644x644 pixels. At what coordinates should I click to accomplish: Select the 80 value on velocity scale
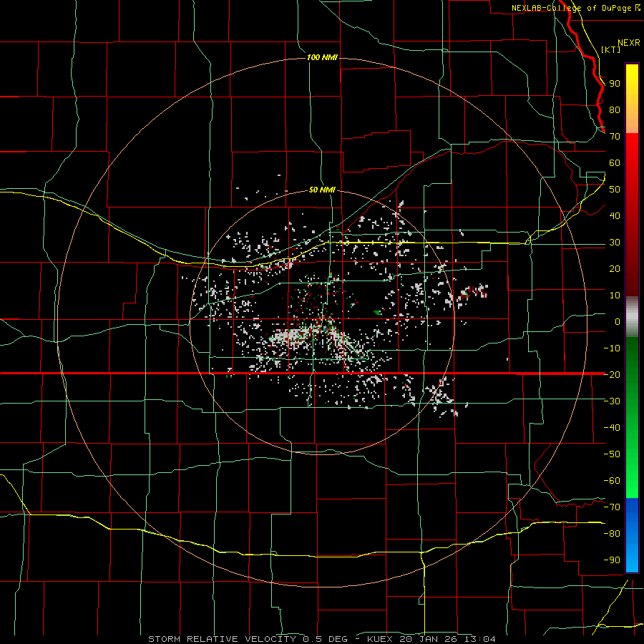(x=615, y=110)
